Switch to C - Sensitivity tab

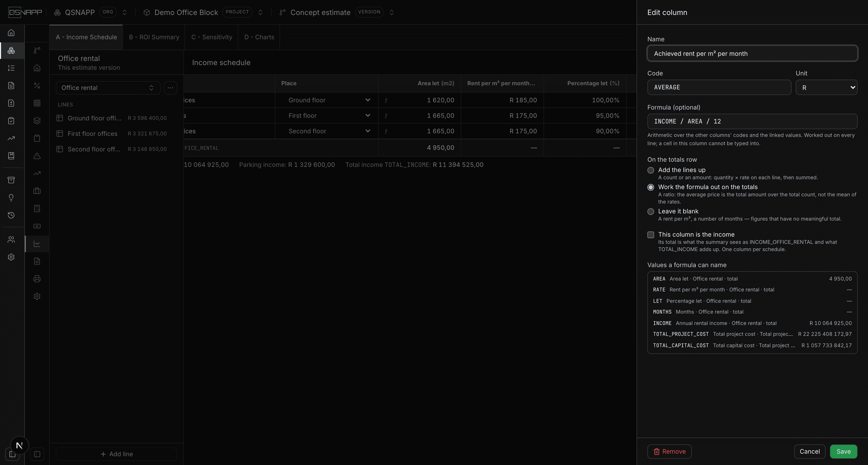click(x=212, y=37)
